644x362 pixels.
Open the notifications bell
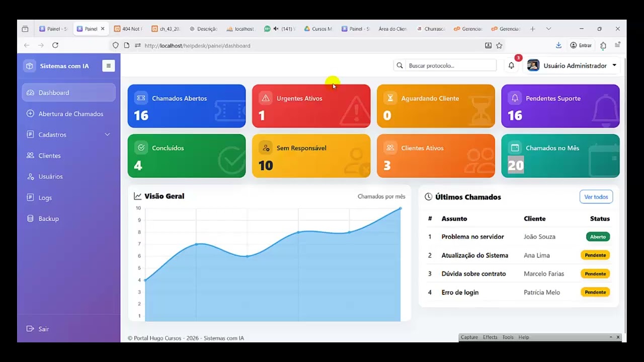point(511,65)
